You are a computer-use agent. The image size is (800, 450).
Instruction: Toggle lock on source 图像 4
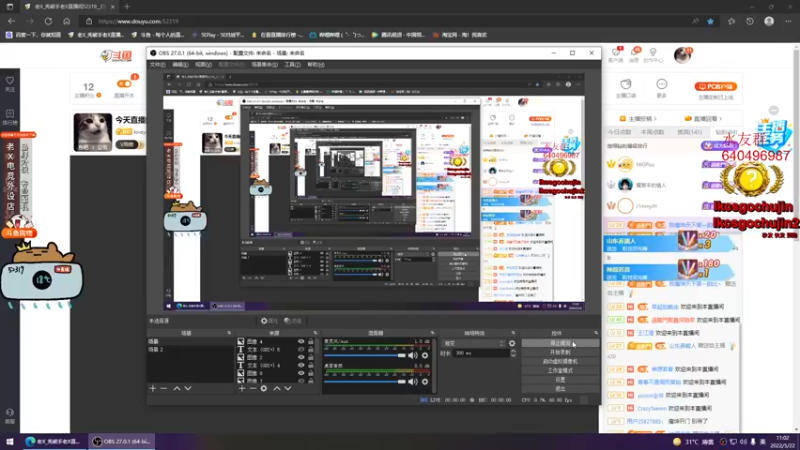[x=310, y=342]
